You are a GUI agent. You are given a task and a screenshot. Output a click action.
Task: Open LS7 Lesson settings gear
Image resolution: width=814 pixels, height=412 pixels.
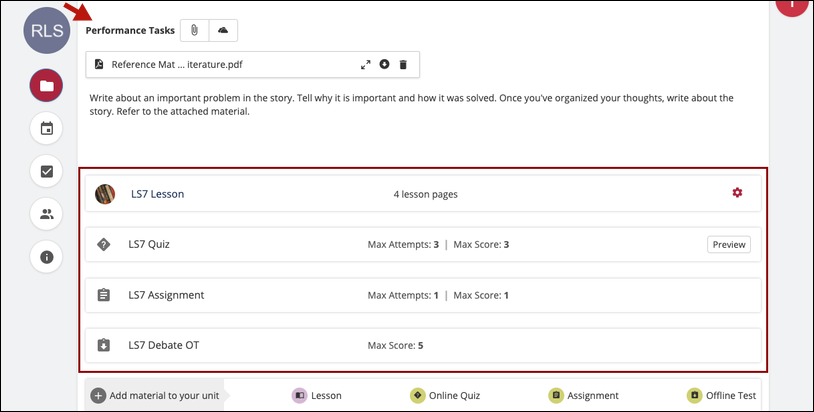737,193
